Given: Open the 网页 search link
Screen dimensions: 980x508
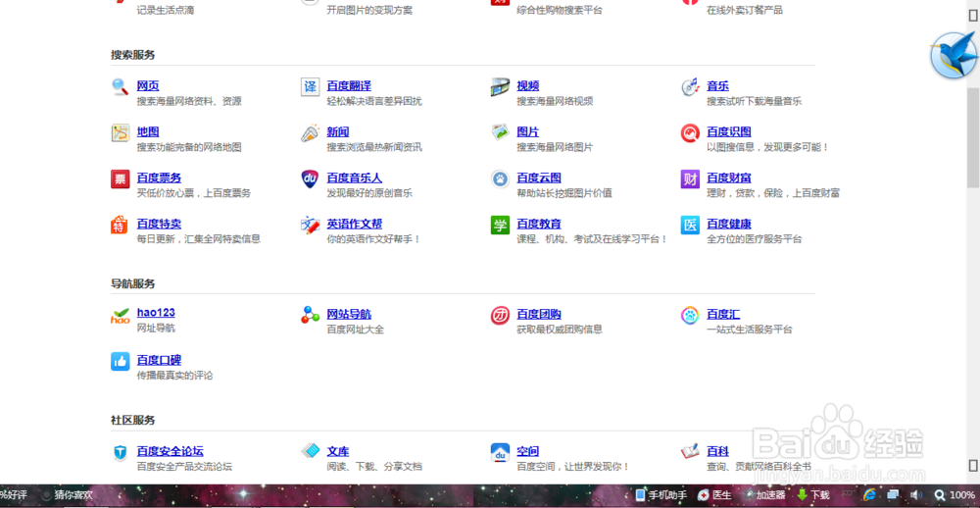Looking at the screenshot, I should pyautogui.click(x=148, y=85).
